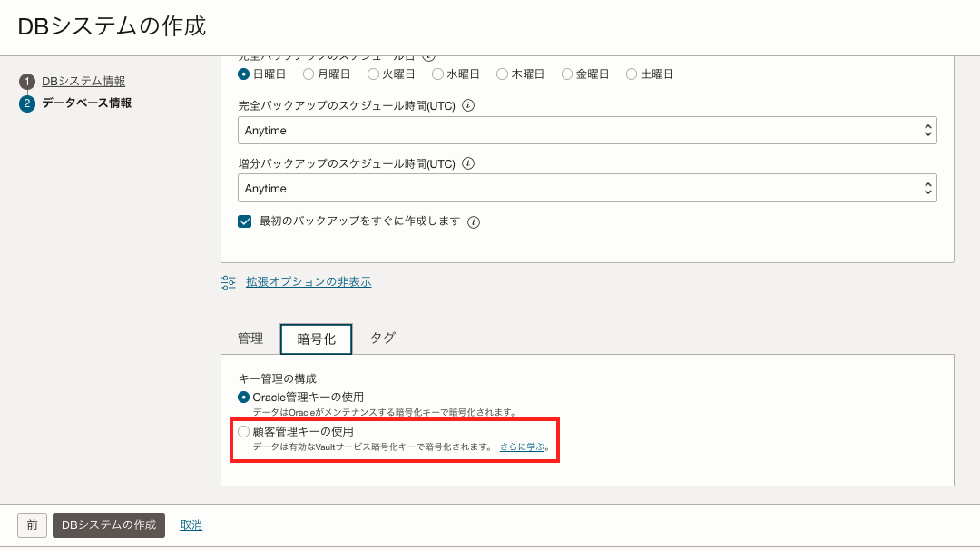Open incremental backup schedule time dropdown
Screen dimensions: 980x550
tap(587, 189)
